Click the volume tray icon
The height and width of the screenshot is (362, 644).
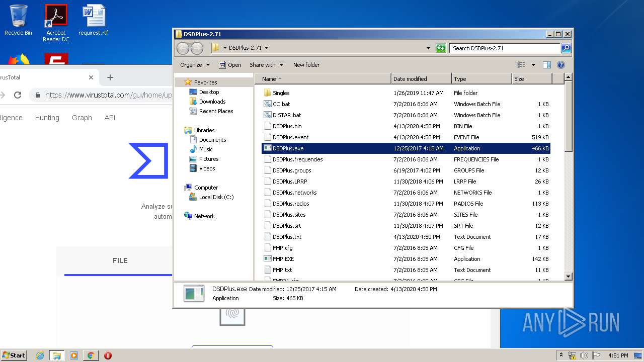click(x=584, y=355)
